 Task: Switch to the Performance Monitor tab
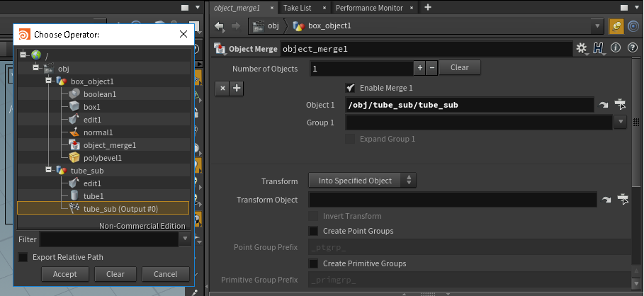[x=369, y=8]
